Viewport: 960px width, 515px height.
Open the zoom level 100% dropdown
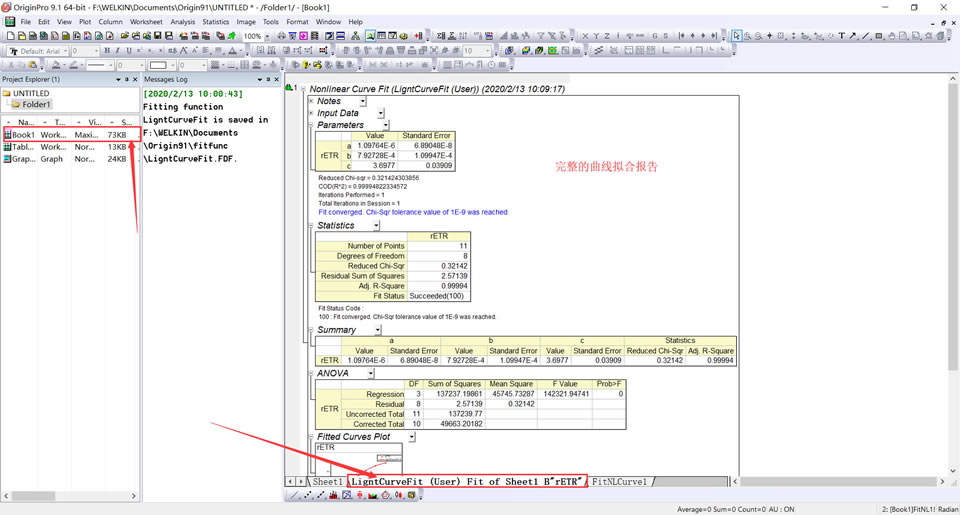[267, 37]
